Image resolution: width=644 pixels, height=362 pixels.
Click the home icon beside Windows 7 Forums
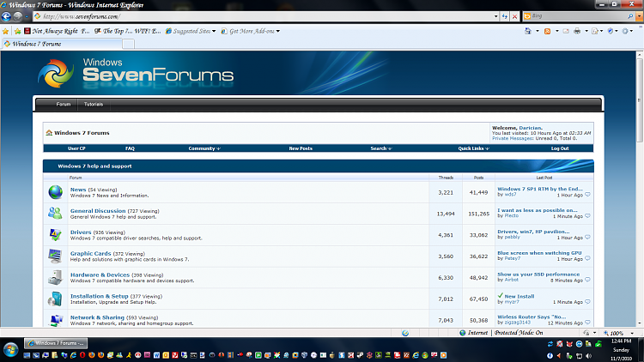49,133
